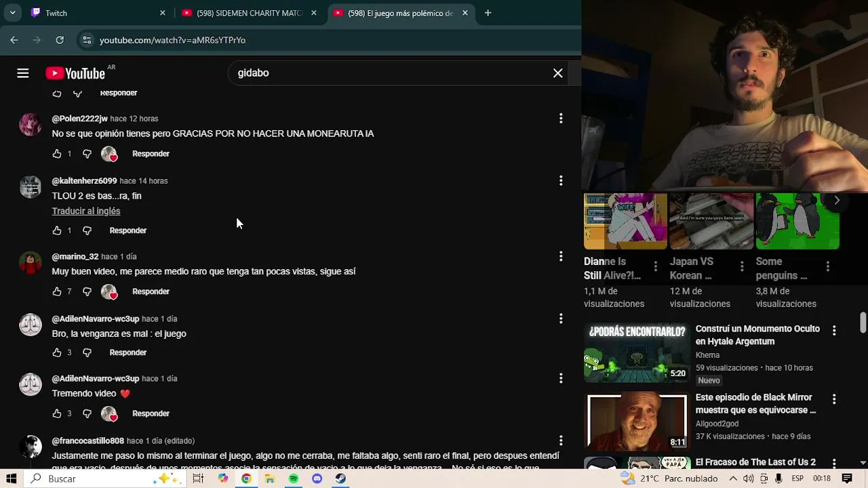Open @Polen2222jw profile avatar
The width and height of the screenshot is (868, 488).
coord(30,125)
